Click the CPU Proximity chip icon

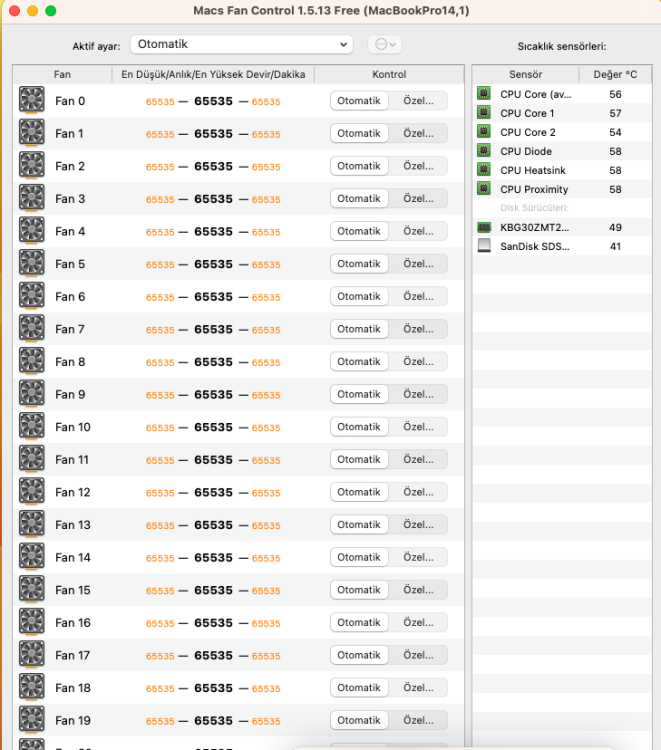(x=484, y=188)
